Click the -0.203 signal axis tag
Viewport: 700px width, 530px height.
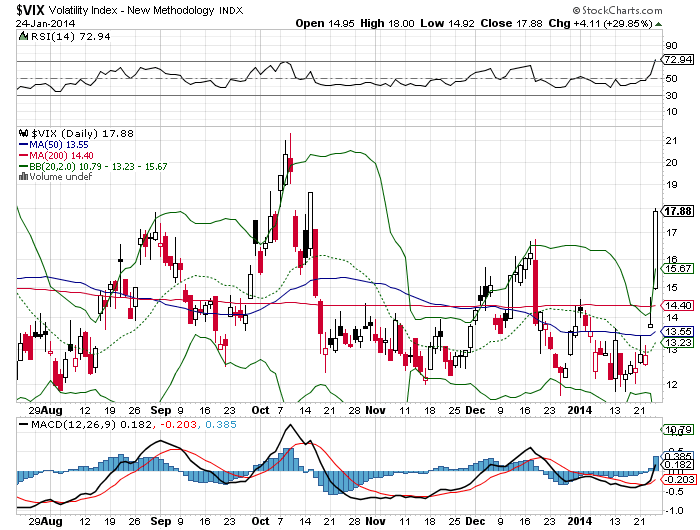point(678,480)
